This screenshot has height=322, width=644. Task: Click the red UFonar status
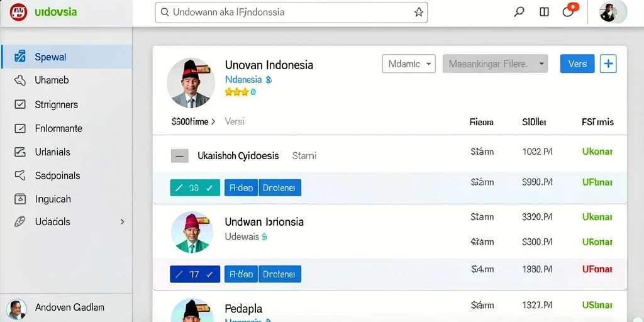[x=597, y=269]
